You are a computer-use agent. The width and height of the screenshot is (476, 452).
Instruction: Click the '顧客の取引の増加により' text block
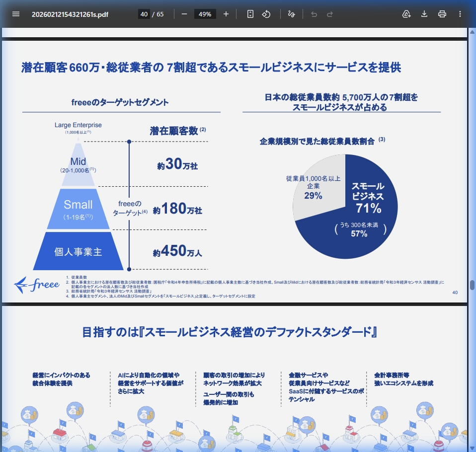234,379
